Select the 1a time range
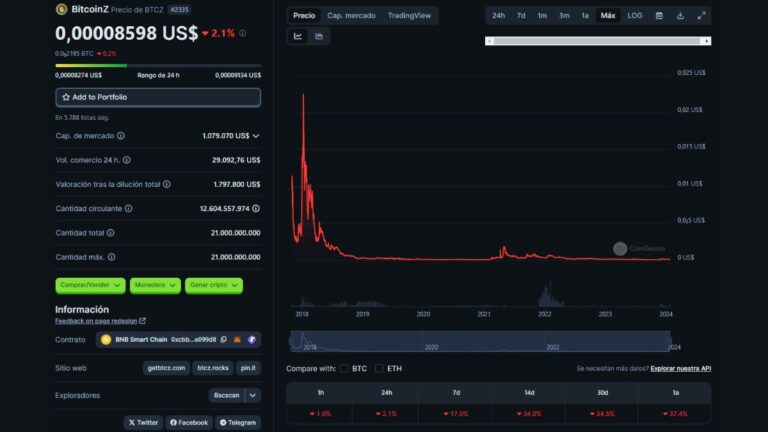 [x=585, y=16]
